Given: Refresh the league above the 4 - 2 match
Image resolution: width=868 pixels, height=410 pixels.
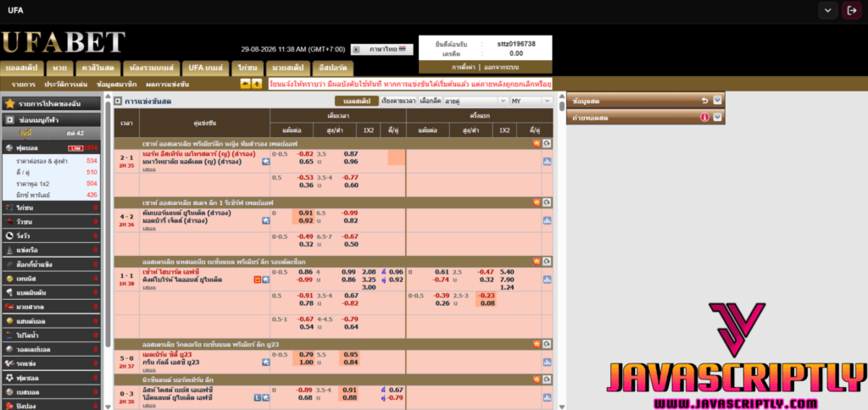Looking at the screenshot, I should pos(547,202).
